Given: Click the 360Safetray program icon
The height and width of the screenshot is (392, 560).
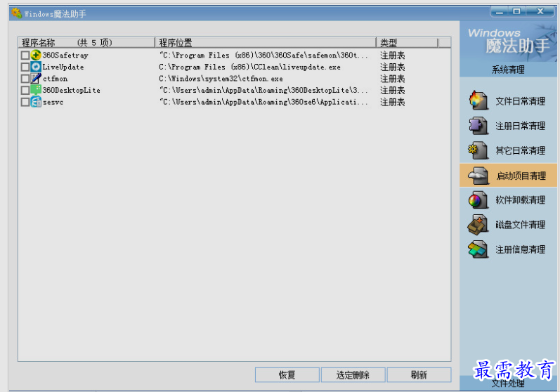Looking at the screenshot, I should 36,55.
